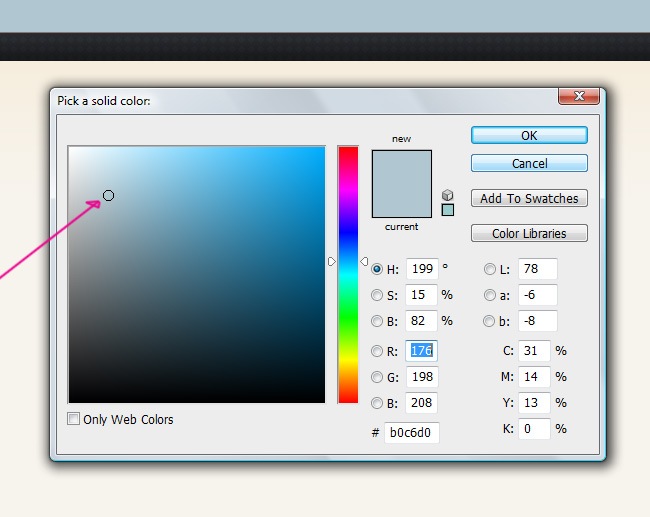Click the web-safe color warning cube icon
Viewport: 650px width, 517px height.
click(x=447, y=195)
